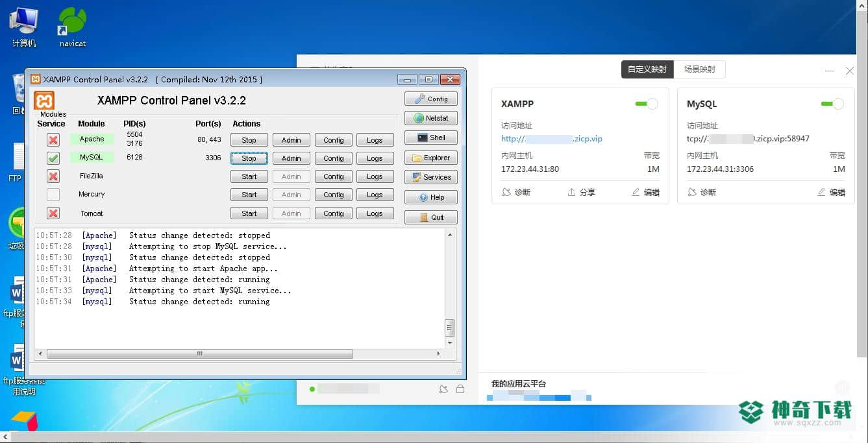Toggle the Apache service install checkbox
Viewport: 868px width, 443px height.
[53, 139]
